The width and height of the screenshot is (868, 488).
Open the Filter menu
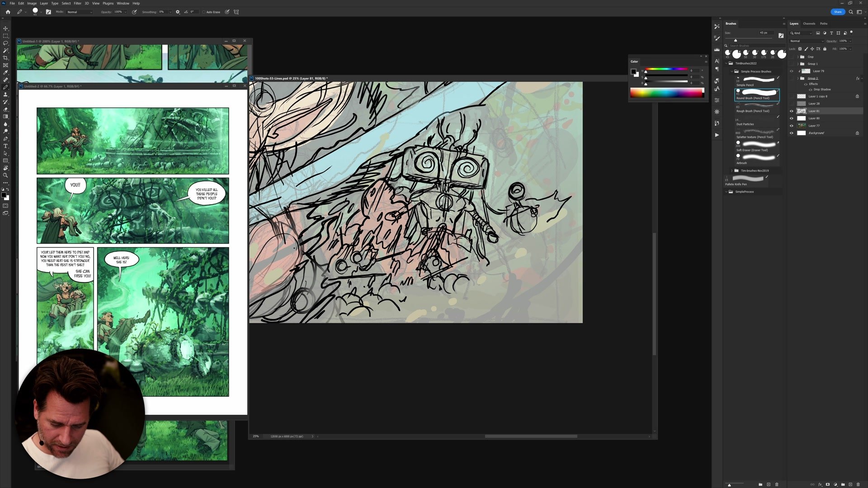tap(77, 3)
